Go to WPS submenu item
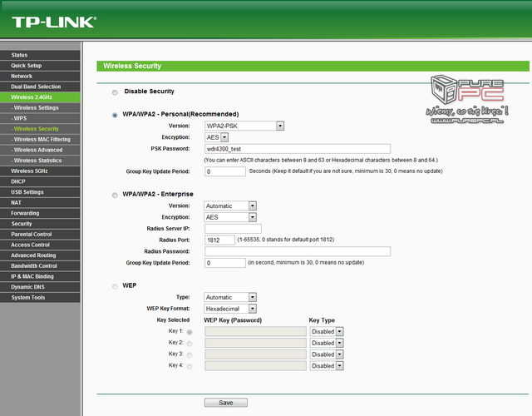 40,118
